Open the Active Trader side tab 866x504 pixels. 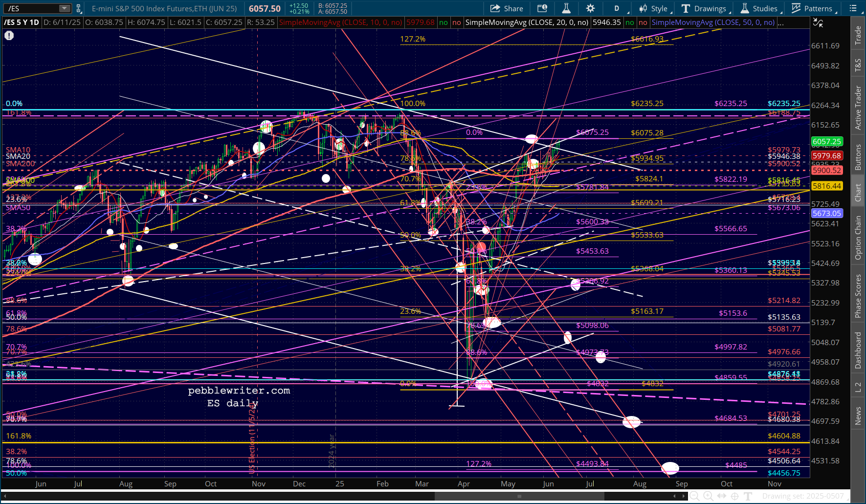858,108
